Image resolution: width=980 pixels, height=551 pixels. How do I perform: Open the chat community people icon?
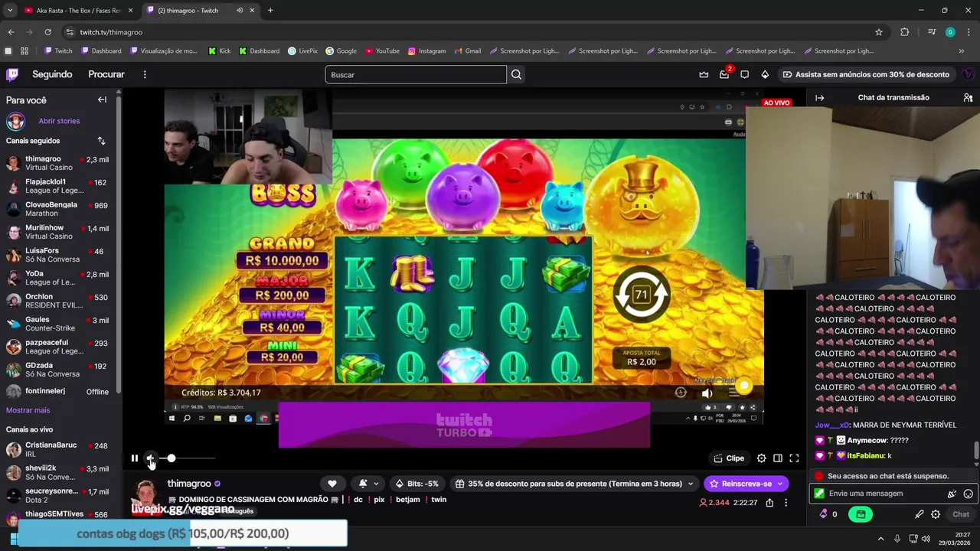coord(968,98)
